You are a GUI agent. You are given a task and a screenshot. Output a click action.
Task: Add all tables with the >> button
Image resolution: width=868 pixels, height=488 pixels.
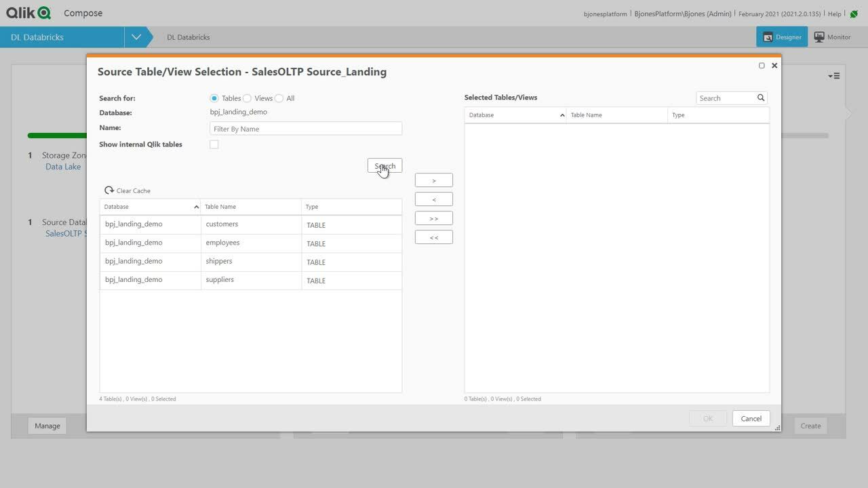click(x=434, y=218)
